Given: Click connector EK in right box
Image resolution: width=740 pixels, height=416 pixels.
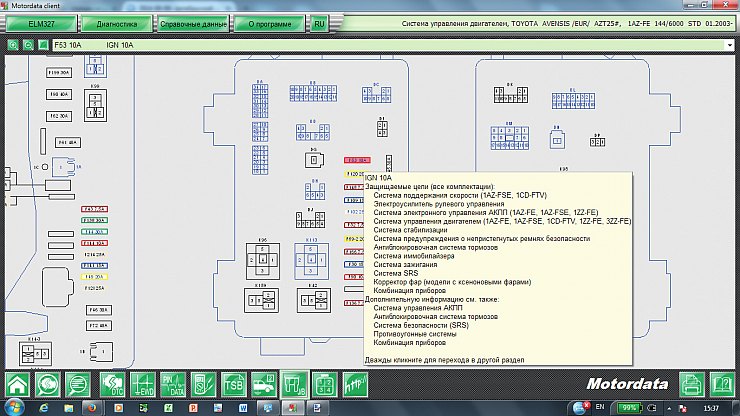Looking at the screenshot, I should coord(511,94).
